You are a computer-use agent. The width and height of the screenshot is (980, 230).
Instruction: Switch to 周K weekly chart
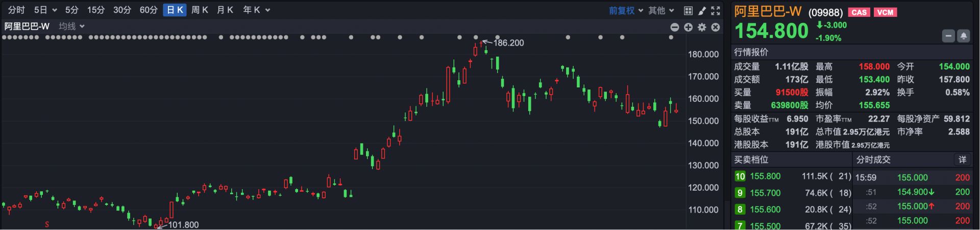click(200, 10)
